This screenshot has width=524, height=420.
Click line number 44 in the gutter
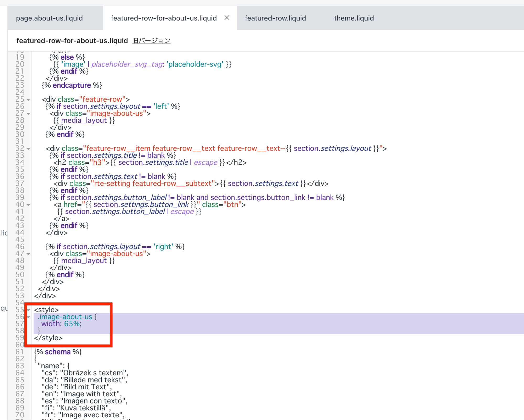20,233
